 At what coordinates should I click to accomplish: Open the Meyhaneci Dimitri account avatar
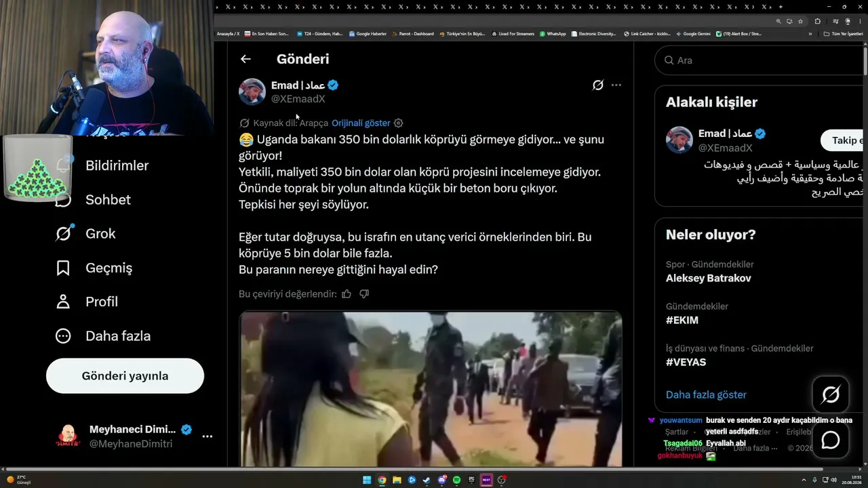coord(67,436)
